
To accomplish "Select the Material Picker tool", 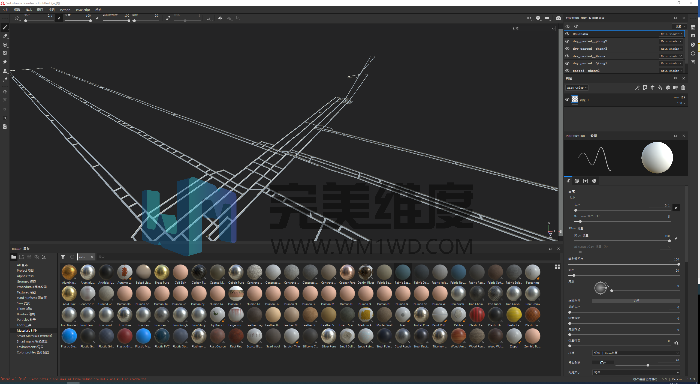I will pos(5,79).
